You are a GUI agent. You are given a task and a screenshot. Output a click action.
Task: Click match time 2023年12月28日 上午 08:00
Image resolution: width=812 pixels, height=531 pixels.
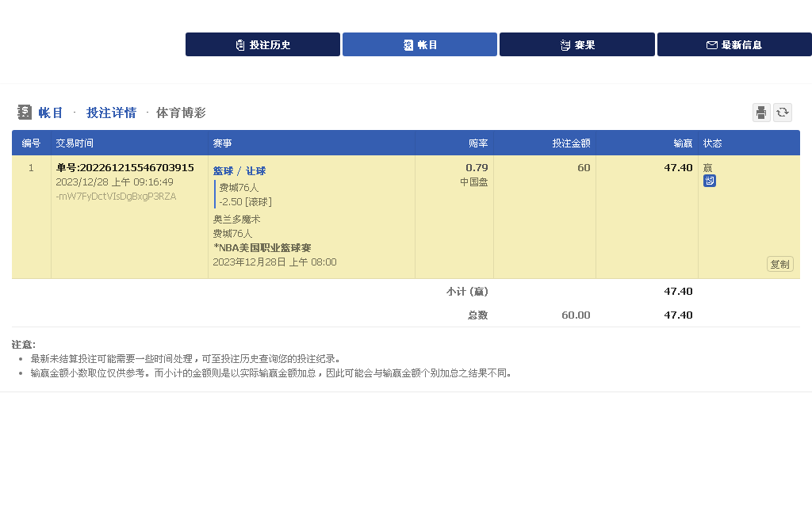coord(274,262)
